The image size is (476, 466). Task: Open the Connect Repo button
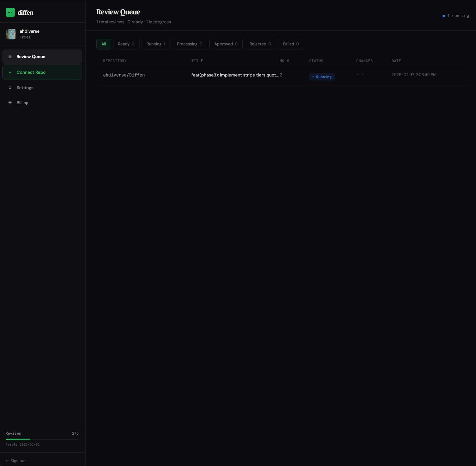coord(31,72)
